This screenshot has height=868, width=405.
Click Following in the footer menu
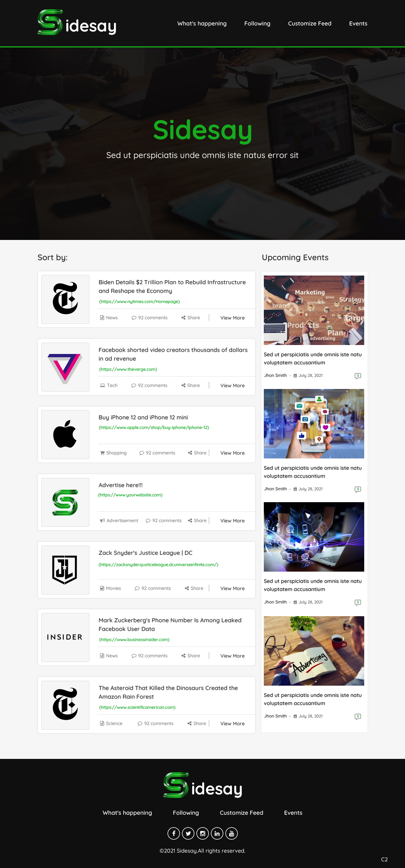[x=185, y=813]
